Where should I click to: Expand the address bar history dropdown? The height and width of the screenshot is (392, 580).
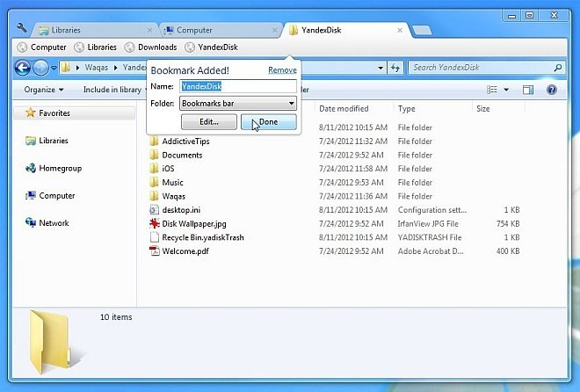tap(381, 68)
